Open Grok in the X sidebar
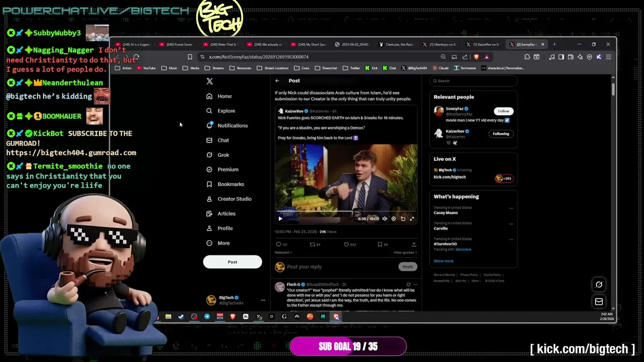This screenshot has width=644, height=362. [x=218, y=155]
